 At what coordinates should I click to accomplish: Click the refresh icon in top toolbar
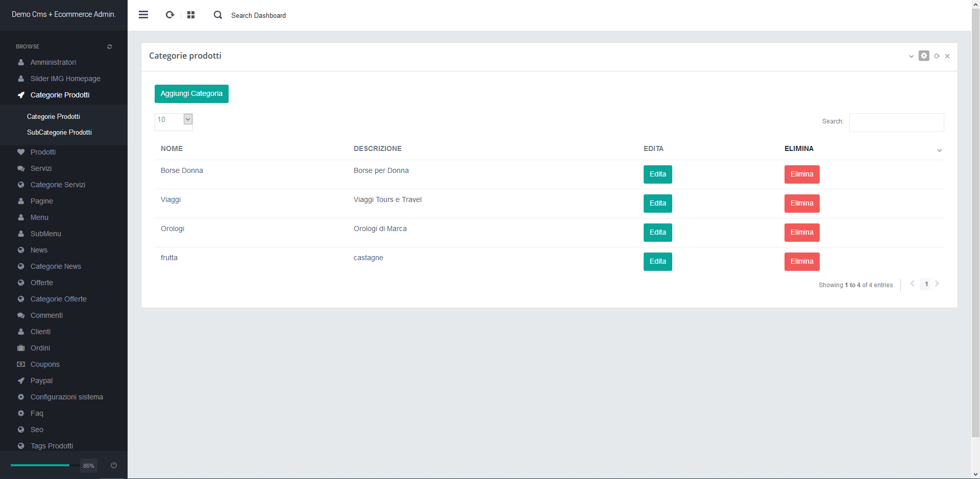click(x=170, y=15)
